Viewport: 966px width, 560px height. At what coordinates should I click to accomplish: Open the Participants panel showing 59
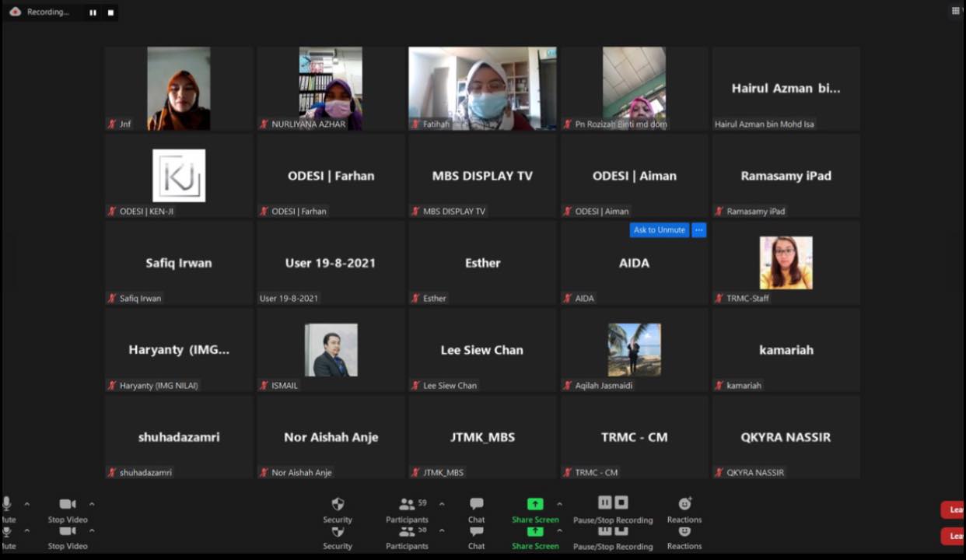point(407,509)
